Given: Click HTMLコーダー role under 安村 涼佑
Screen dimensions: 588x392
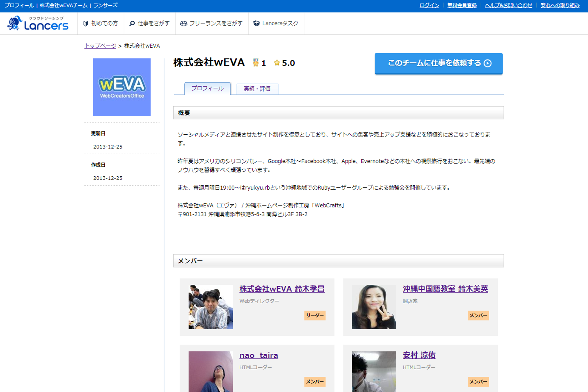Looking at the screenshot, I should (419, 367).
